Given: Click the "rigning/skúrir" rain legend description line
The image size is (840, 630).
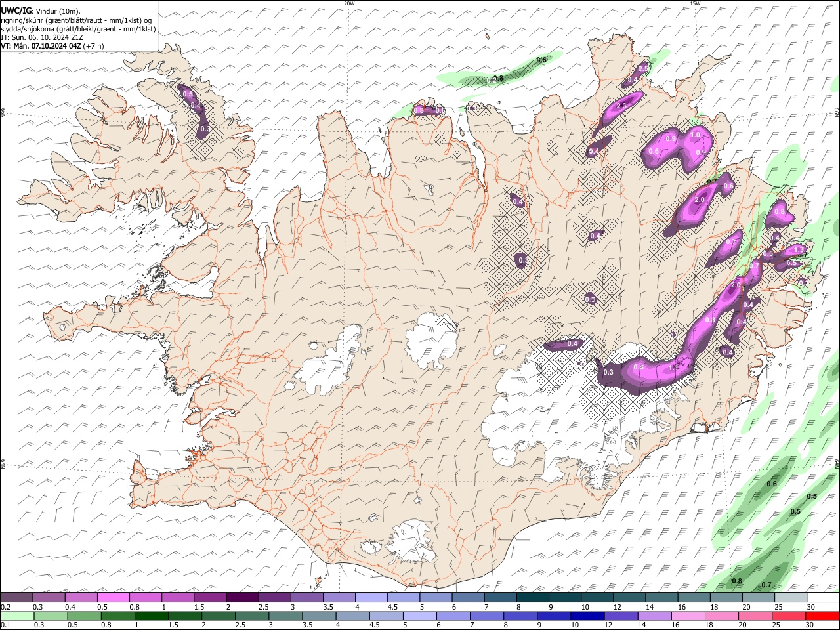Looking at the screenshot, I should [x=76, y=20].
